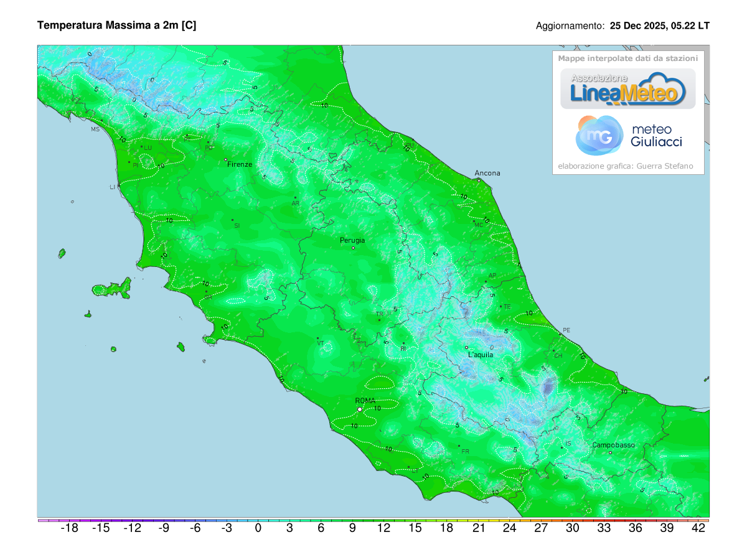Click the 25 Dec 2025 update label

point(659,26)
